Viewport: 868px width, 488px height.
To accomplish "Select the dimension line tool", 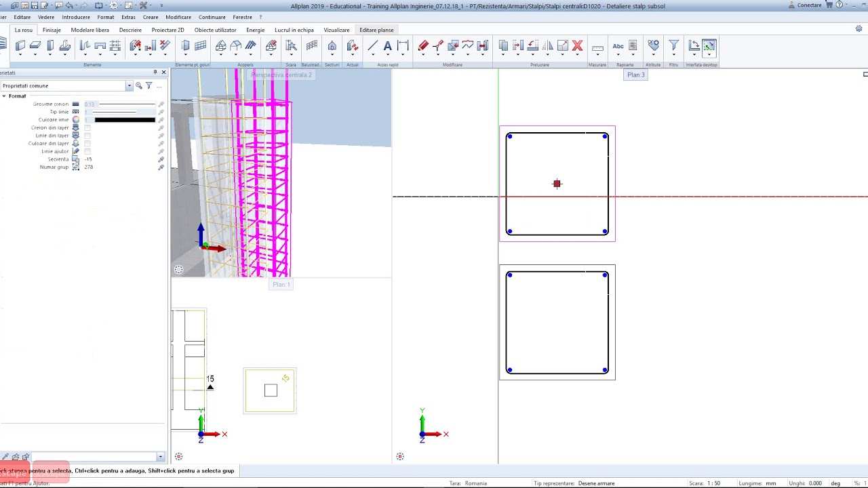I will coord(403,45).
